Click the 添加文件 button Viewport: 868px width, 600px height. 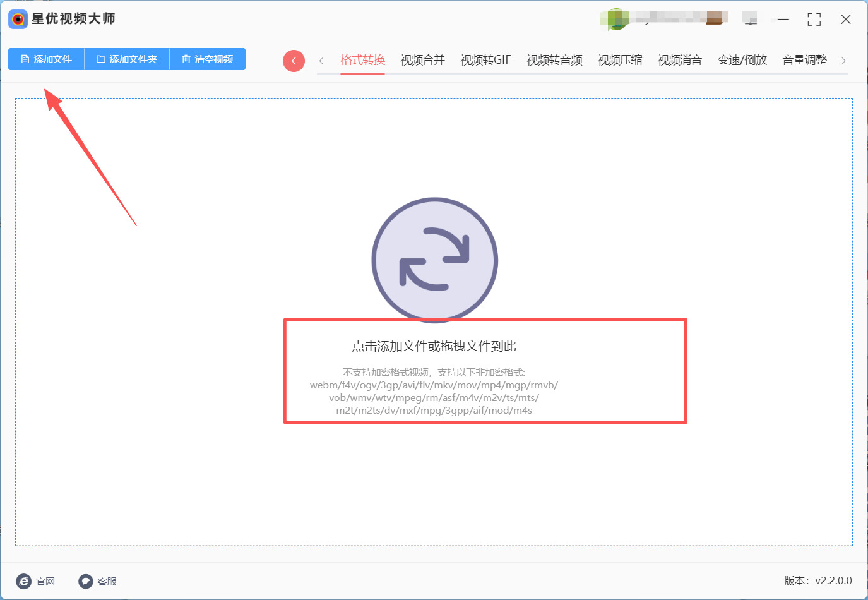[x=46, y=59]
